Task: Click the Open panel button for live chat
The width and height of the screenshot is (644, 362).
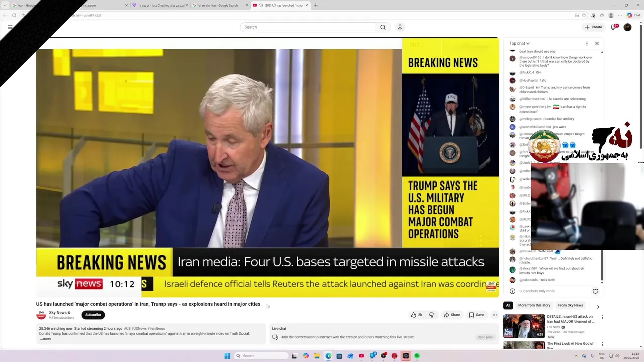Action: point(486,337)
